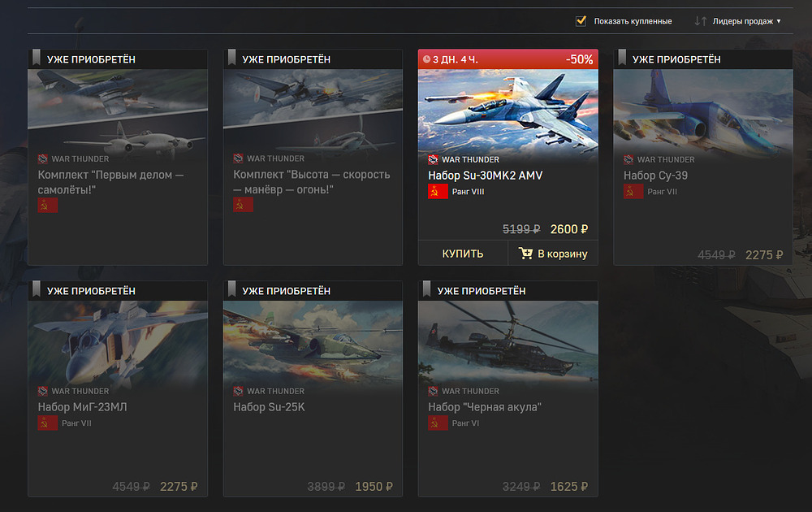Open the "Набор МиГ-23МЛ" pack artwork

pyautogui.click(x=118, y=342)
